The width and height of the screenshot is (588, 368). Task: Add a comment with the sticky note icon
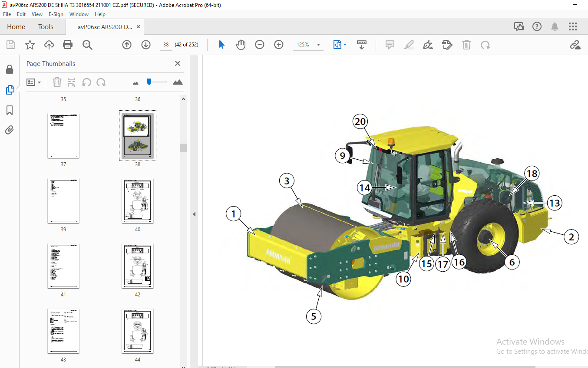click(390, 45)
